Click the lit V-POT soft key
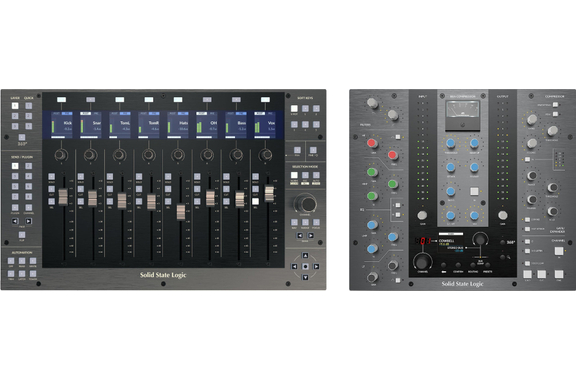This screenshot has width=576, height=380. coord(294,109)
